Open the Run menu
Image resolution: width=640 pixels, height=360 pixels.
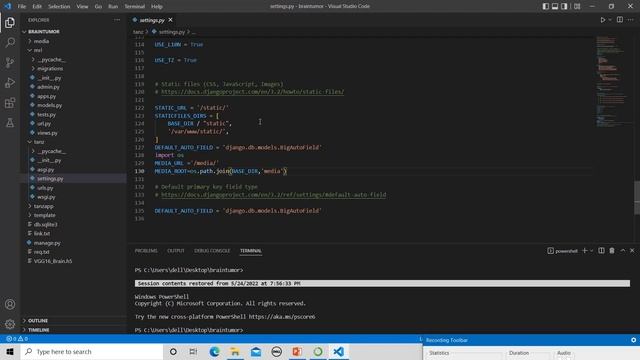[113, 7]
